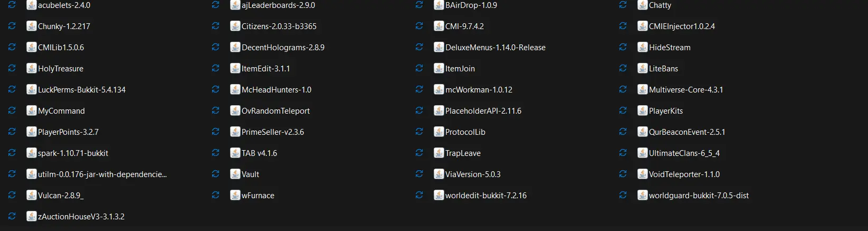Select the file name Multiverse-Core-4.3.1
This screenshot has height=231, width=868.
pyautogui.click(x=686, y=90)
